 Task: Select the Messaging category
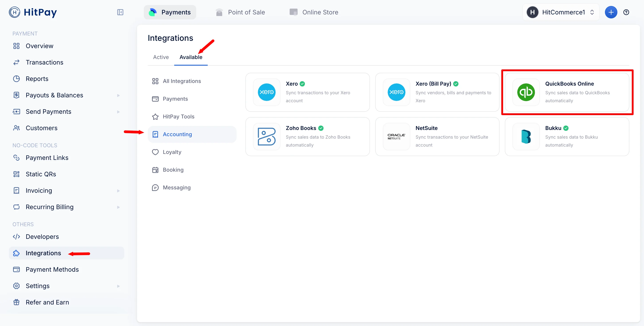pos(192,188)
